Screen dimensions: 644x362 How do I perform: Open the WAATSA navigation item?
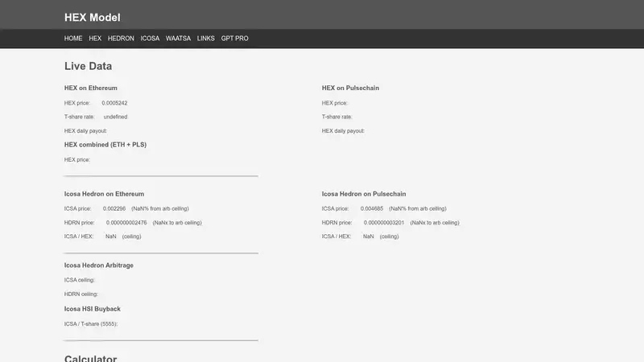pos(178,39)
